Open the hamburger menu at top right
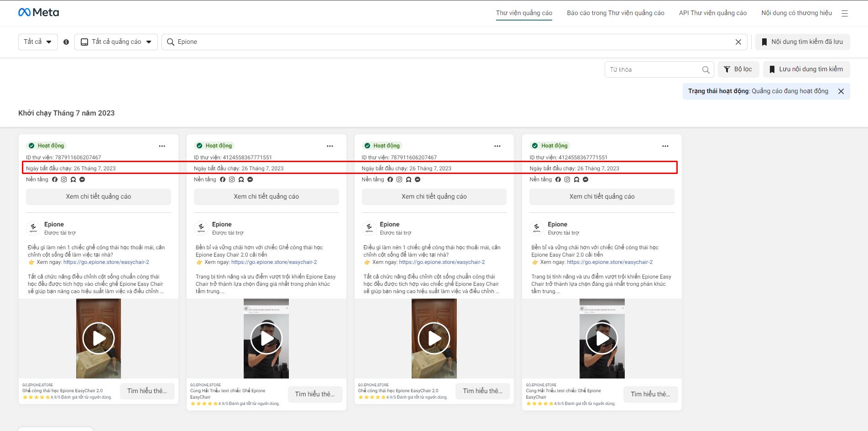The image size is (868, 431). (x=845, y=14)
